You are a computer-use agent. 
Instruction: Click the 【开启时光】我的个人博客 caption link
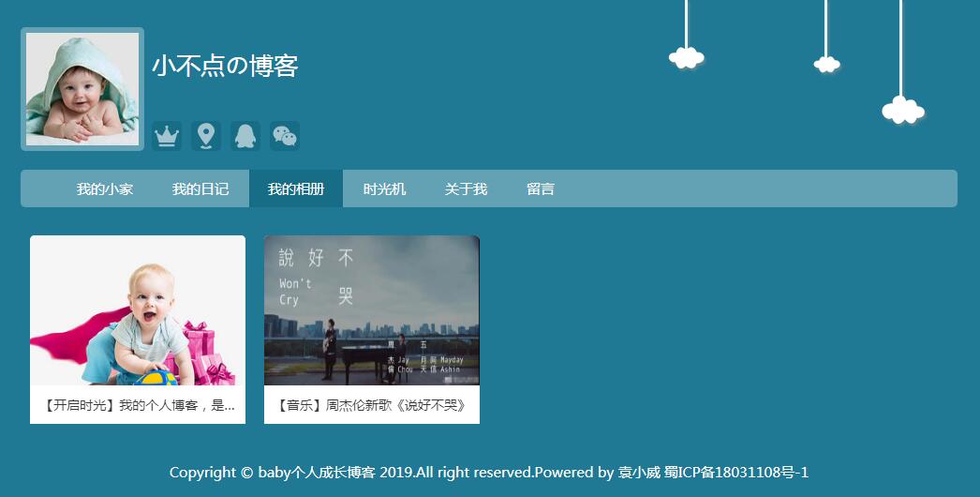point(138,405)
